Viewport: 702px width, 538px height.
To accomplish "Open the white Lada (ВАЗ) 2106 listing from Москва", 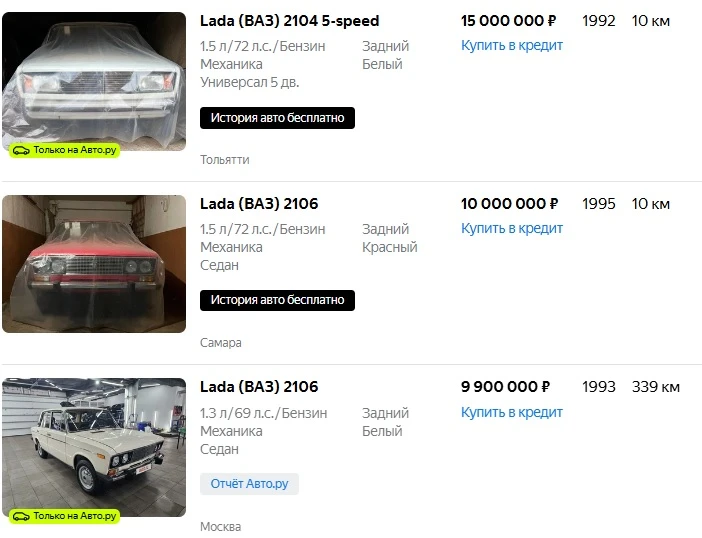I will click(x=259, y=387).
